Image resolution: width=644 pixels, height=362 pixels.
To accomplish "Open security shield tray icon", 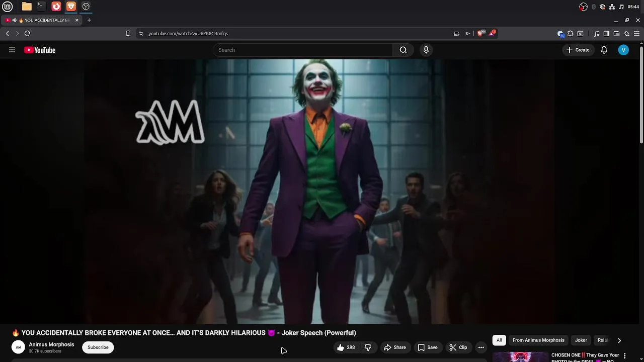I will (602, 7).
